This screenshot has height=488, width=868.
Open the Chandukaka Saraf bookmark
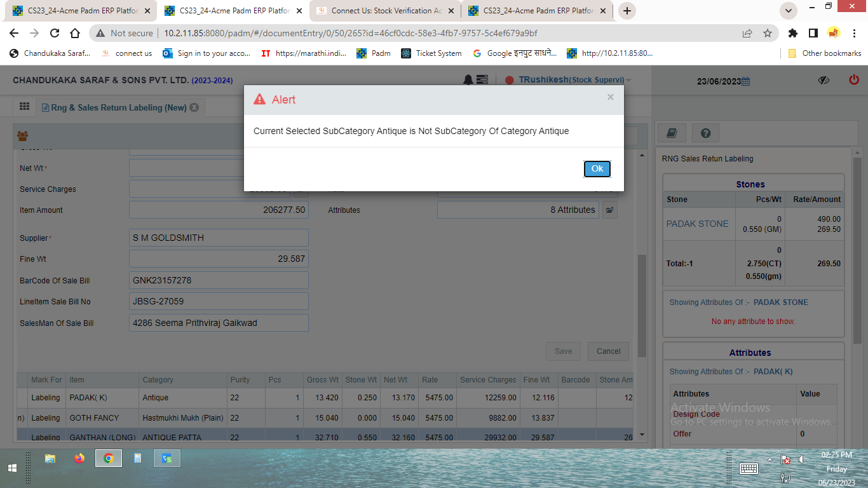[x=50, y=53]
